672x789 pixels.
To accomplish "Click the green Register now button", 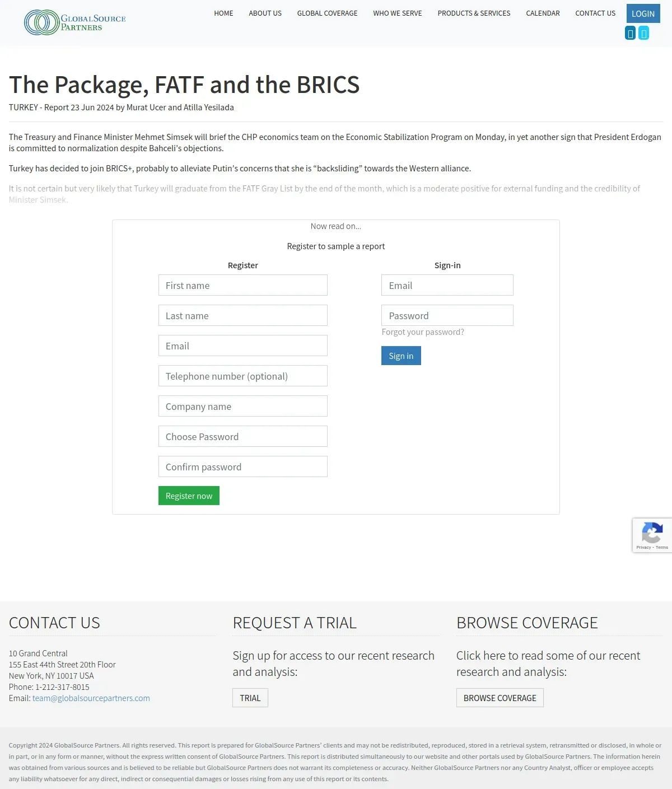I will [x=189, y=496].
